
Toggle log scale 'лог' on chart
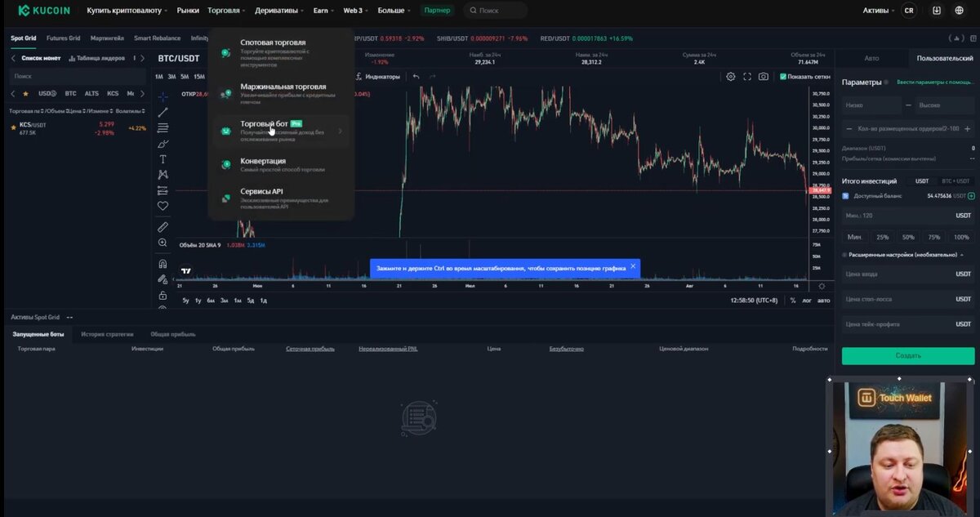[x=807, y=301]
